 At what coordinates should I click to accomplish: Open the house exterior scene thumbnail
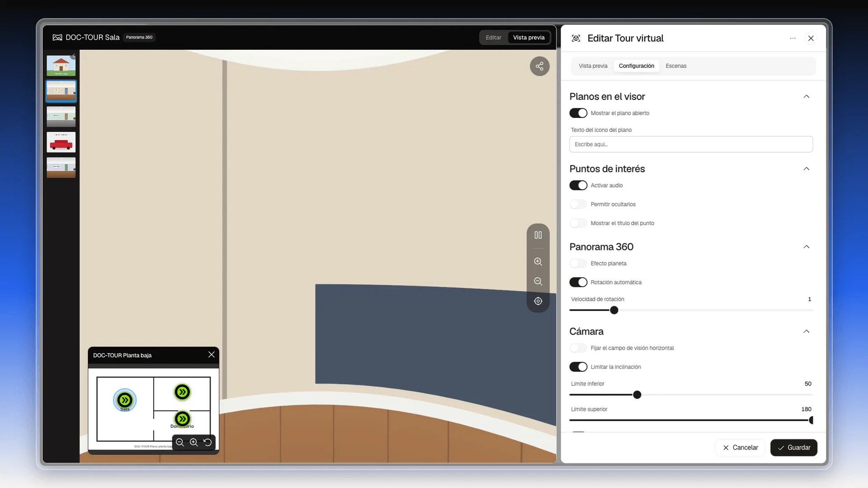coord(61,66)
